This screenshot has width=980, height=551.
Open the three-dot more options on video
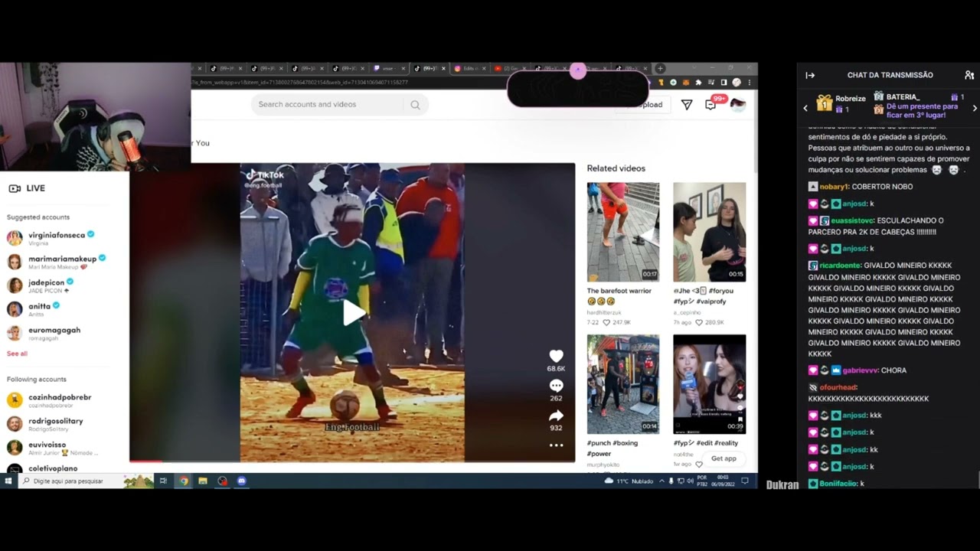click(x=557, y=445)
